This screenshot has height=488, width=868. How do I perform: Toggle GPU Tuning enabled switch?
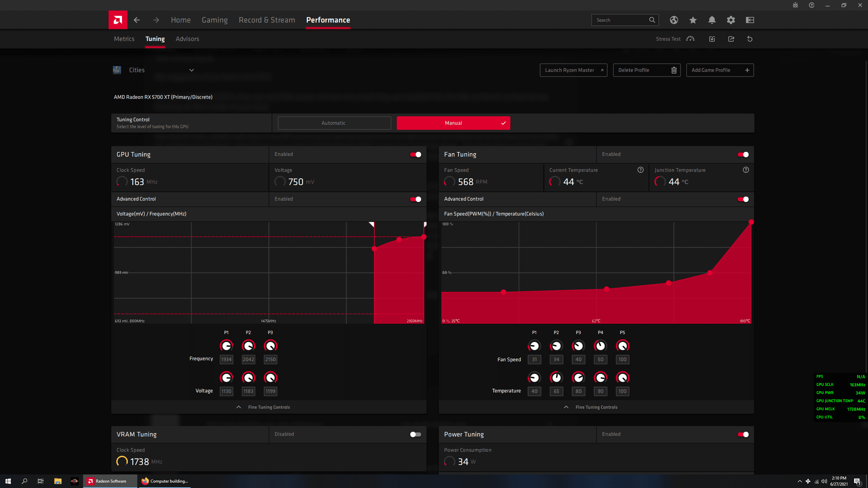click(416, 154)
